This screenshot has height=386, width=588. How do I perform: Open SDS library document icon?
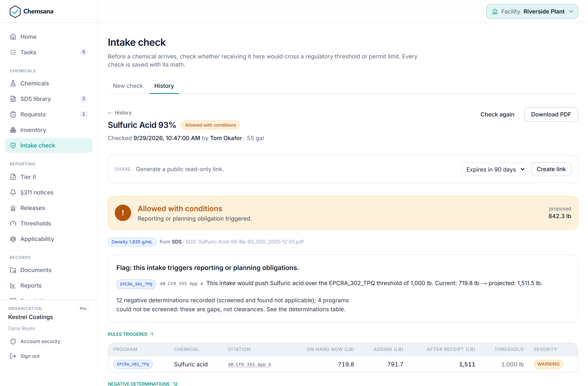click(x=13, y=99)
